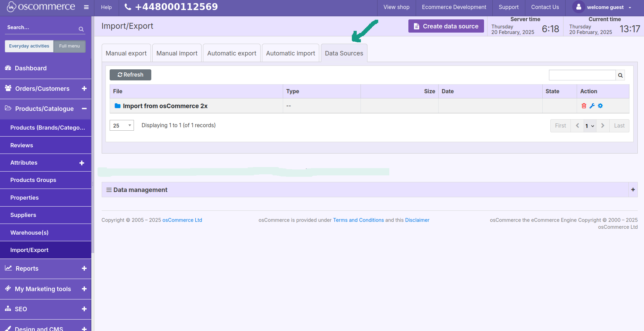Click Support link in header
Viewport: 644px width, 331px height.
click(509, 7)
